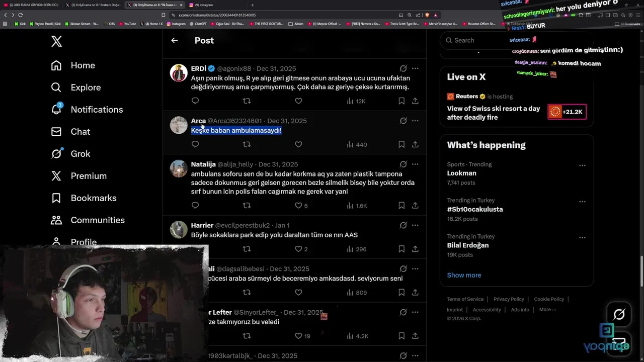This screenshot has width=644, height=362.
Task: Ask Grok about Natalija's post
Action: tap(403, 164)
